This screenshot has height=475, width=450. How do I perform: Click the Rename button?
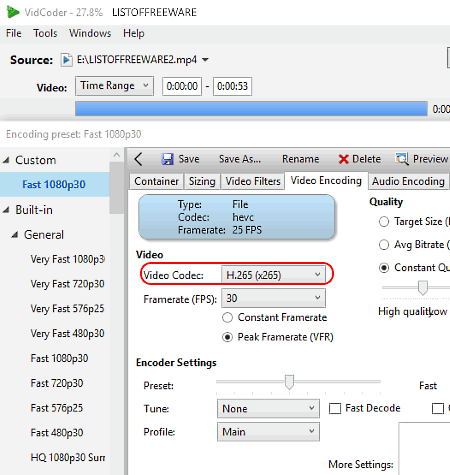pyautogui.click(x=300, y=159)
